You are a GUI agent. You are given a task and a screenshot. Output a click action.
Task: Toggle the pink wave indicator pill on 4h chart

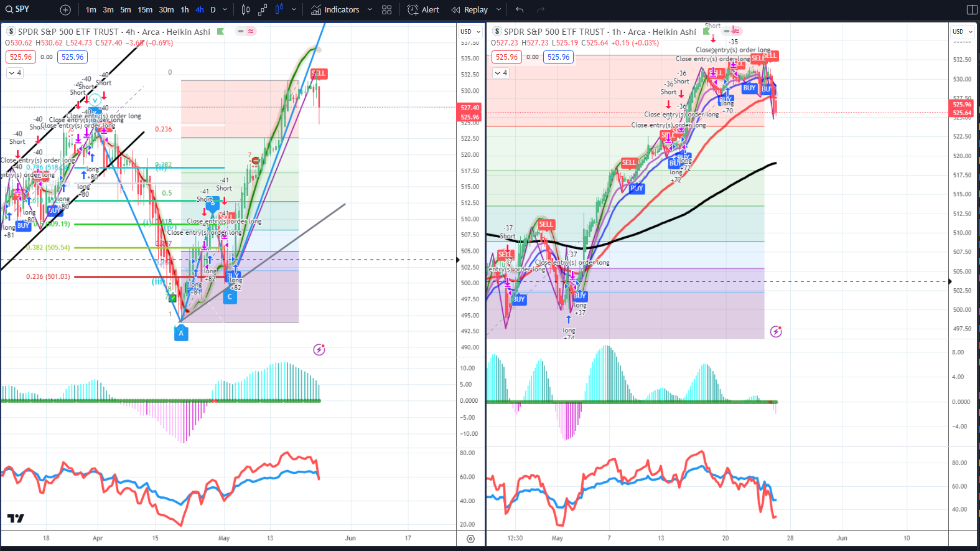251,31
